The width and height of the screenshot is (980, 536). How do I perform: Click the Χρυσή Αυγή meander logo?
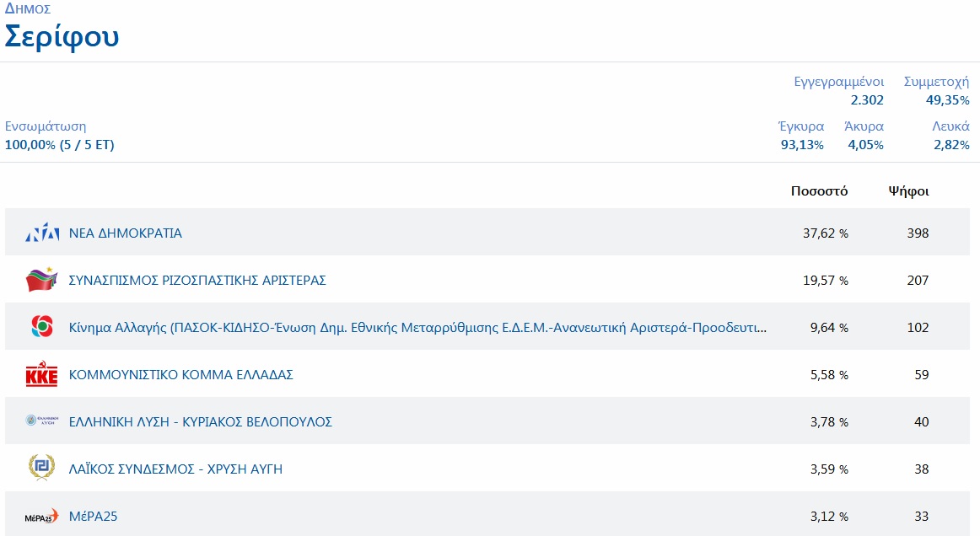coord(41,469)
